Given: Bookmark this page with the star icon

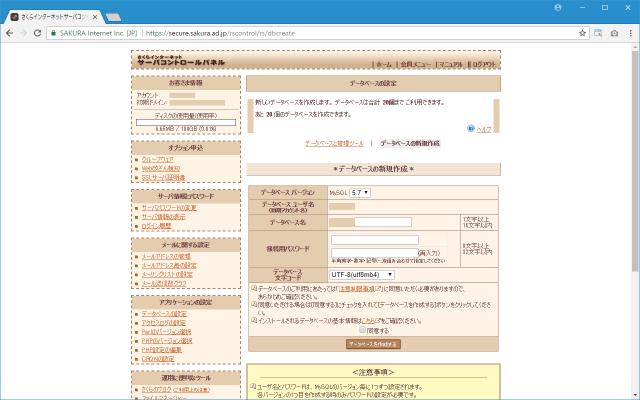Looking at the screenshot, I should 582,33.
